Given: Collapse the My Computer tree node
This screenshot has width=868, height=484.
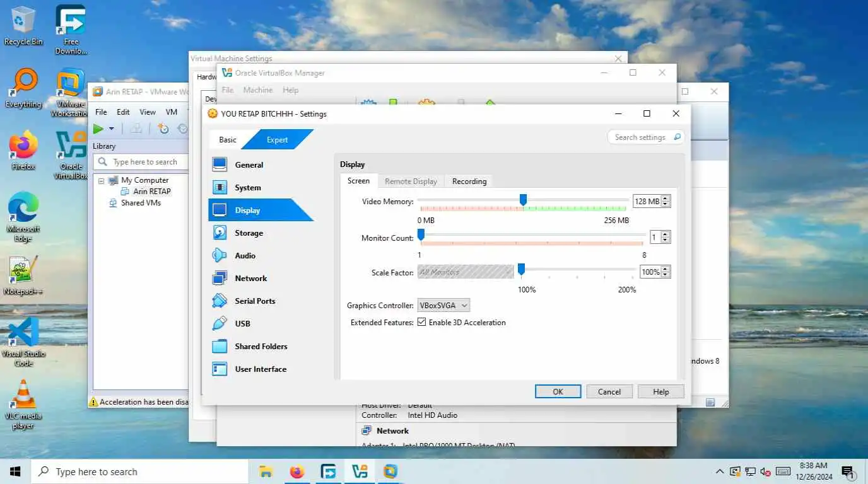Looking at the screenshot, I should pos(101,180).
